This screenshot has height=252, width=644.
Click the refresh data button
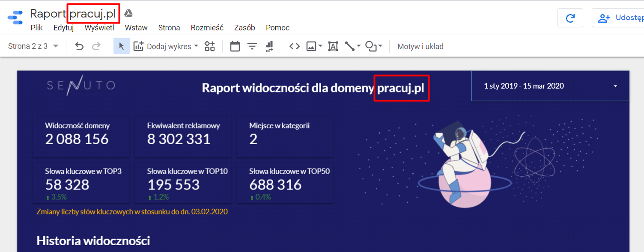(x=570, y=18)
